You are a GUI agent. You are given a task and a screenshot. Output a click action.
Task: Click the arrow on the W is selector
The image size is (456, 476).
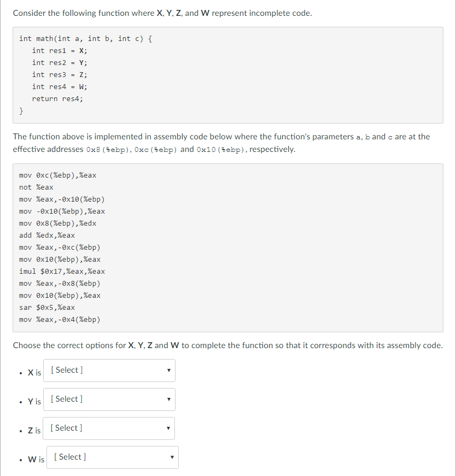[172, 457]
